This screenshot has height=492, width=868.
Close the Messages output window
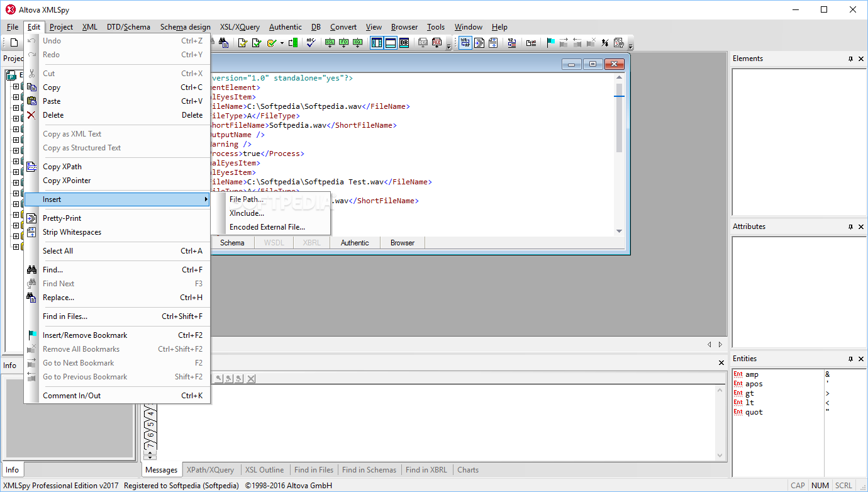pos(721,363)
